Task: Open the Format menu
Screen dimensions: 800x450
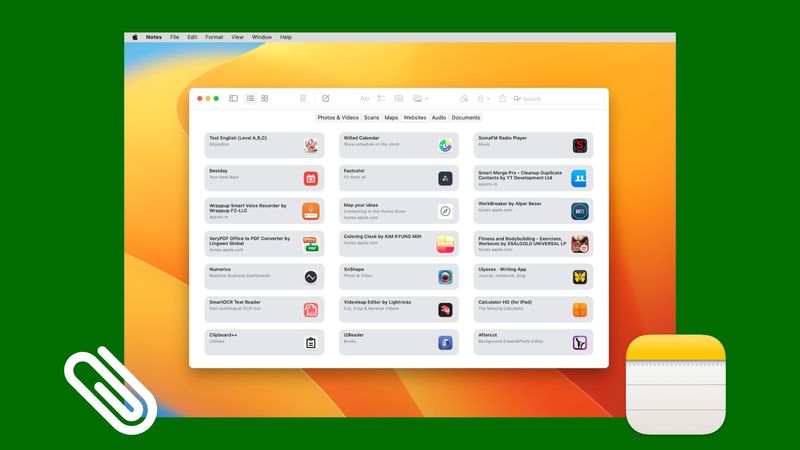Action: pyautogui.click(x=214, y=37)
